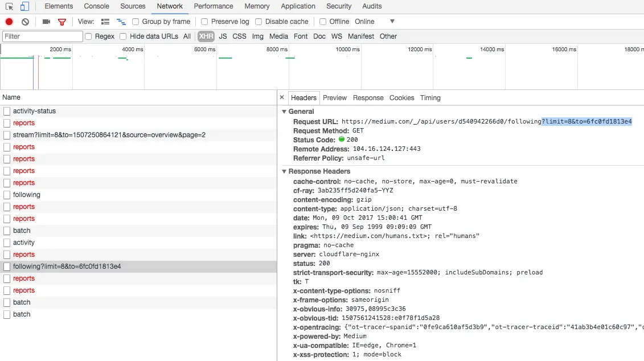The width and height of the screenshot is (644, 361).
Task: Click the Filter text field
Action: [43, 36]
